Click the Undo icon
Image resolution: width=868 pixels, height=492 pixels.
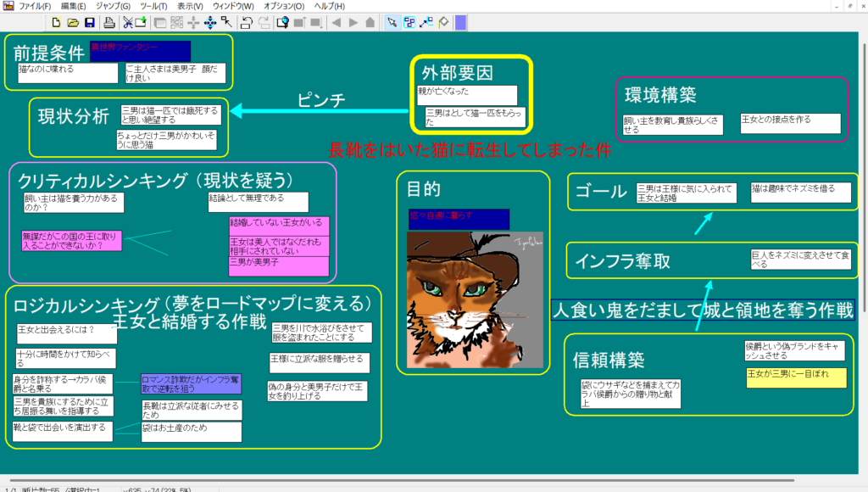[x=247, y=22]
